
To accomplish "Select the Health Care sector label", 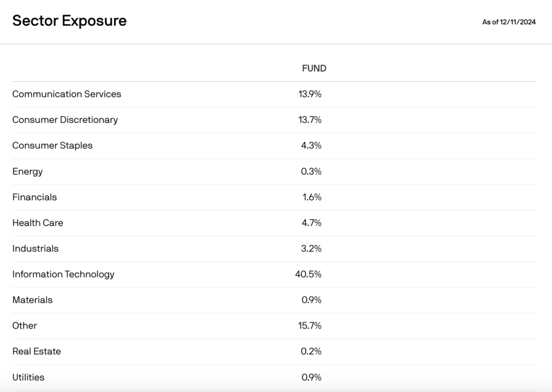I will [38, 223].
